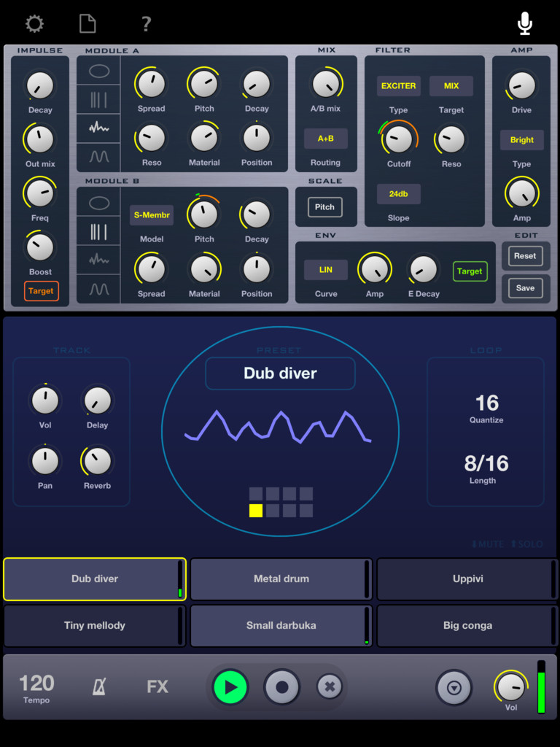
Task: Select Module A ellipse membrane model icon
Action: point(99,71)
